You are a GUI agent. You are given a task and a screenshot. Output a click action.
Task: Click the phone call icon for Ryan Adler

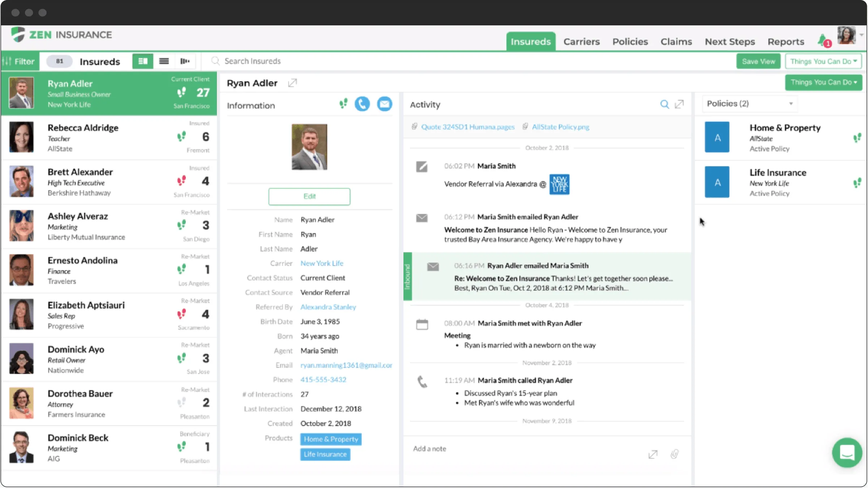(362, 104)
